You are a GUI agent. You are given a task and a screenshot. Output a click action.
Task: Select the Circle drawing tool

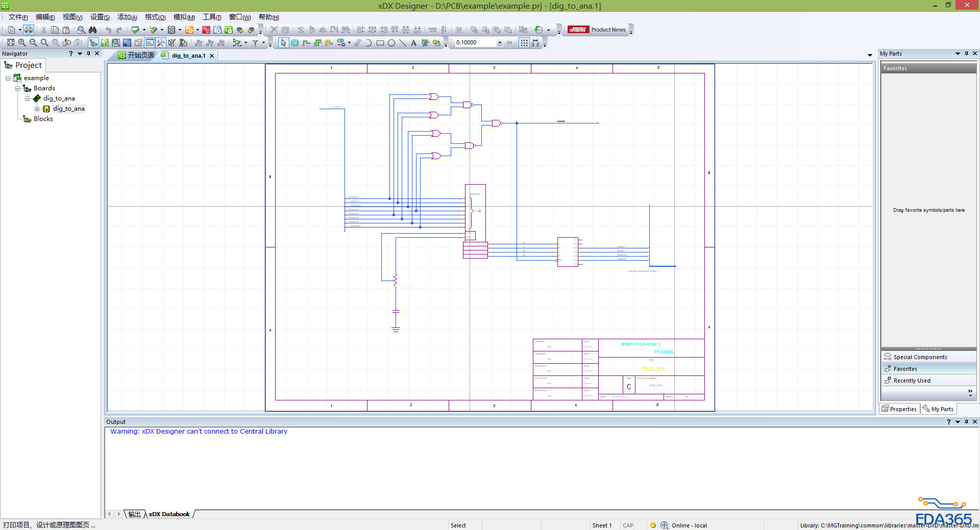coord(391,43)
